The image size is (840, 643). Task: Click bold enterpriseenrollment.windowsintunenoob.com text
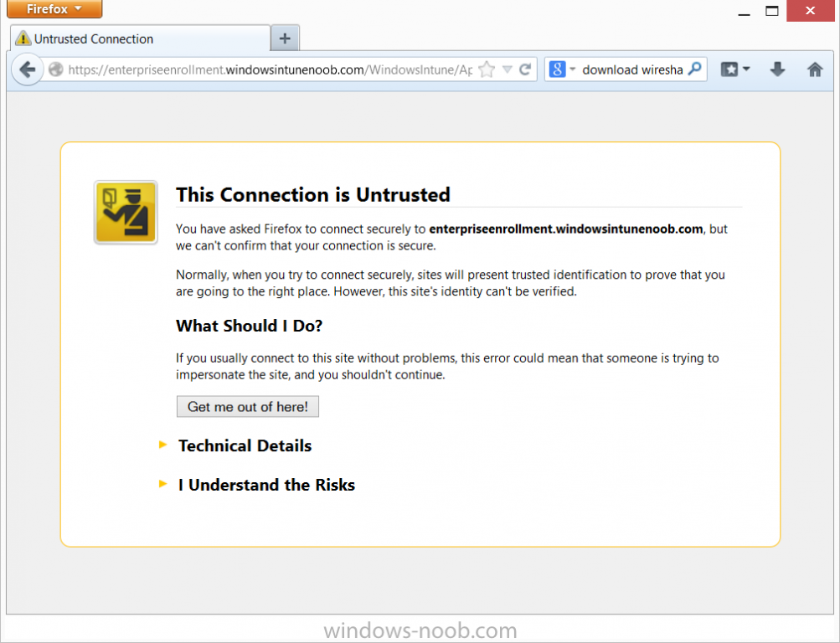point(566,229)
